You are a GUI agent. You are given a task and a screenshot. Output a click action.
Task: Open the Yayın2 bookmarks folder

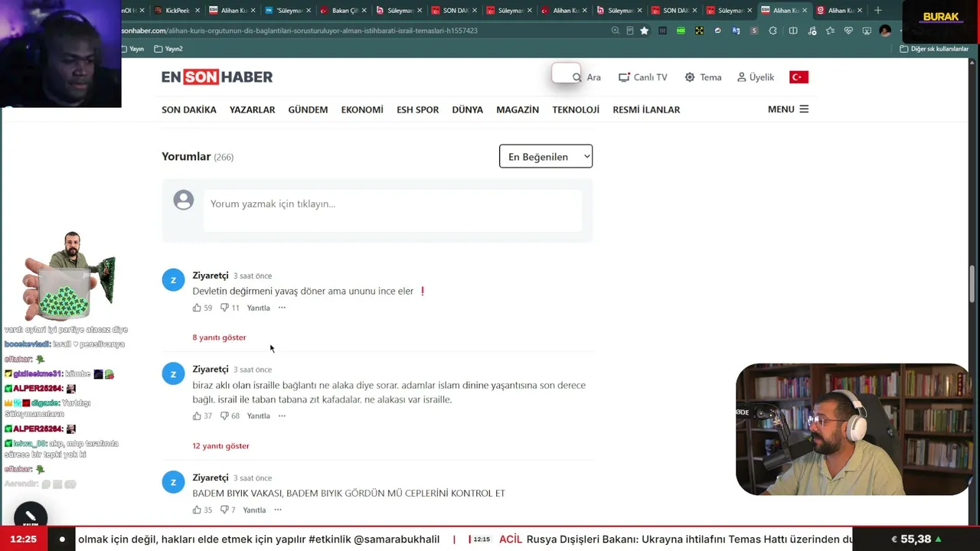pyautogui.click(x=168, y=48)
